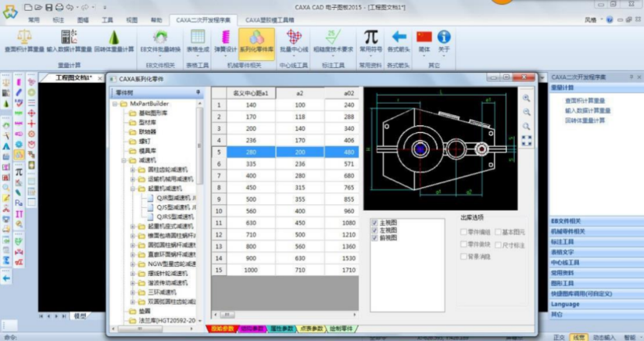
Task: Pin the 零件树 panel with pushpin icon
Action: (x=198, y=92)
